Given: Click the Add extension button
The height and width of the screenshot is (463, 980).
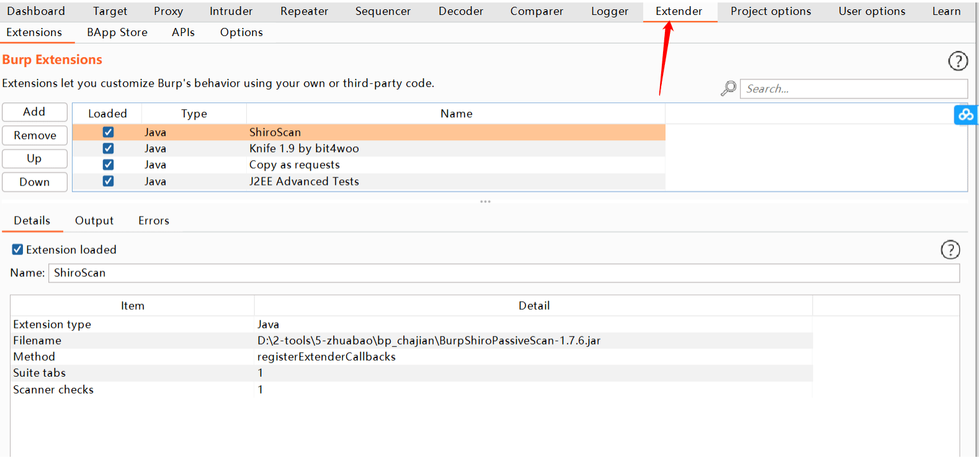Looking at the screenshot, I should (35, 112).
